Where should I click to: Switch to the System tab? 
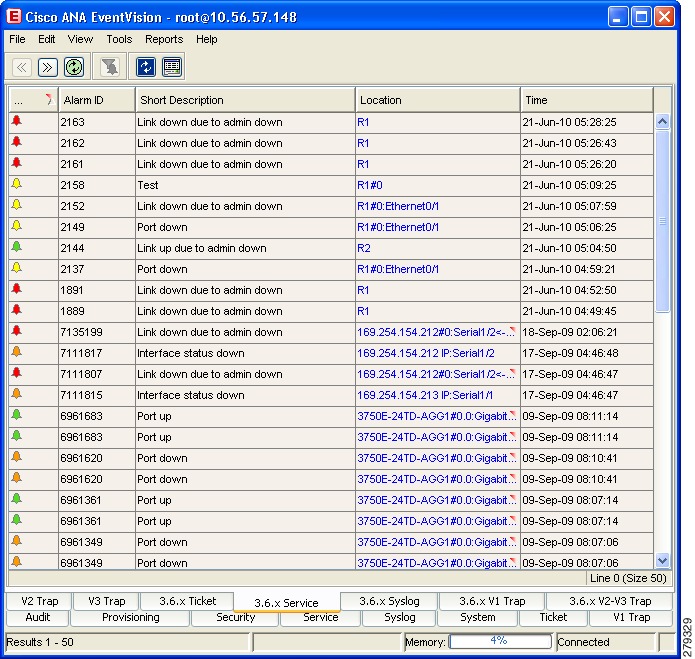477,617
